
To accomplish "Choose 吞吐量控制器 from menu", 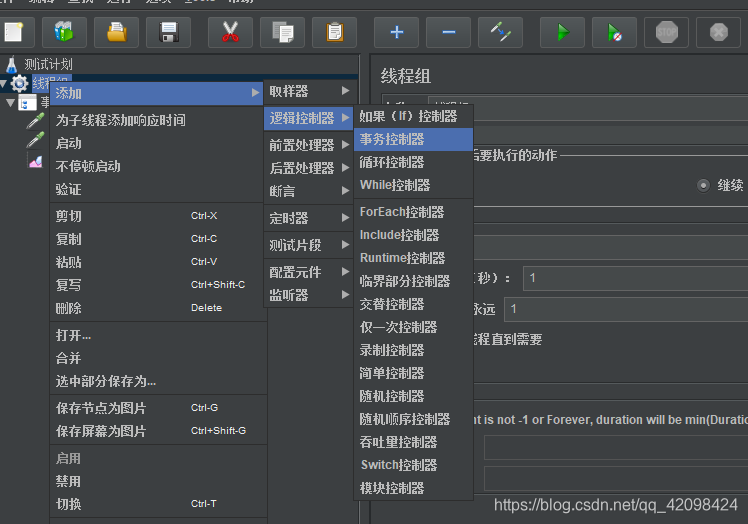I will tap(413, 442).
